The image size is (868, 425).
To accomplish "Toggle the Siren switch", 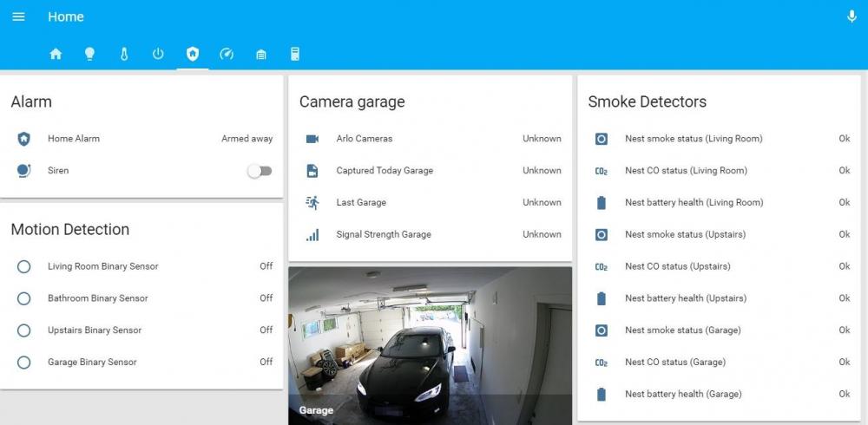I will (x=260, y=171).
